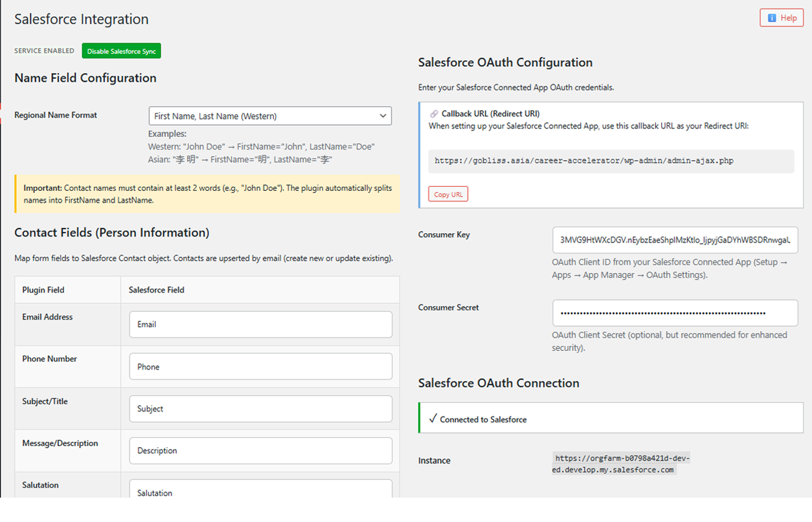Click the Asian name example line
The width and height of the screenshot is (812, 522).
(x=240, y=159)
